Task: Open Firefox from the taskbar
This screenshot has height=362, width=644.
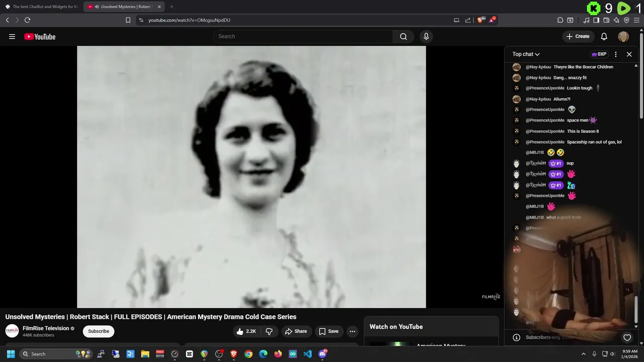Action: pyautogui.click(x=278, y=354)
